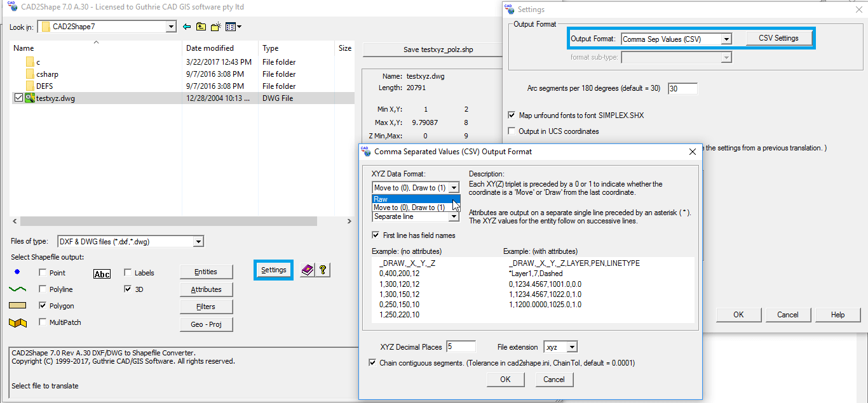Click Cancel in the Settings window
The height and width of the screenshot is (403, 868).
click(x=788, y=315)
